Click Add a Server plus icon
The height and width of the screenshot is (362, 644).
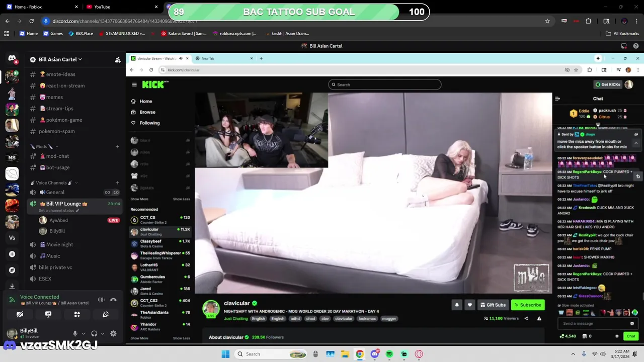coord(12,254)
